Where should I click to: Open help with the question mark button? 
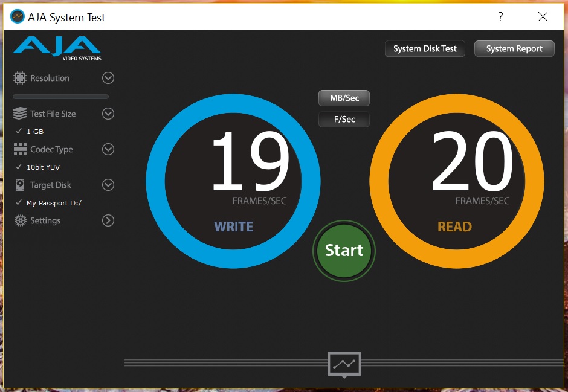point(500,17)
